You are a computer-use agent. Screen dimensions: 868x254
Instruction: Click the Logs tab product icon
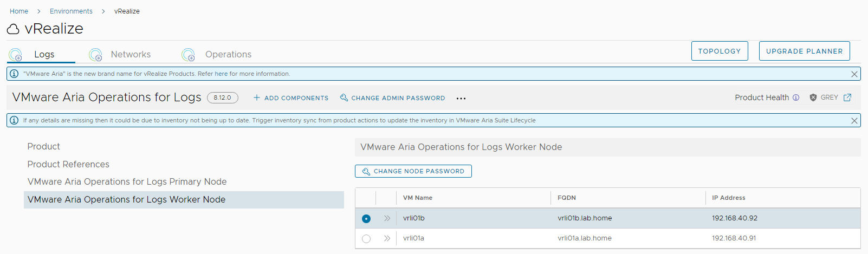16,55
